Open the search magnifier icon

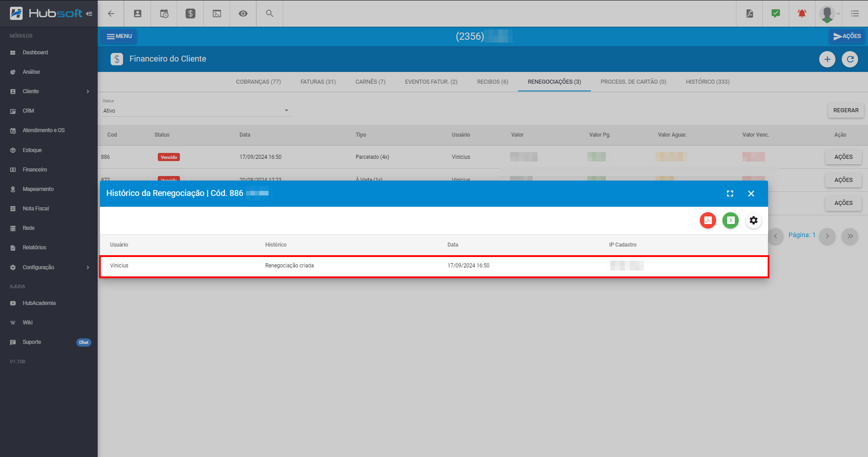pos(269,14)
